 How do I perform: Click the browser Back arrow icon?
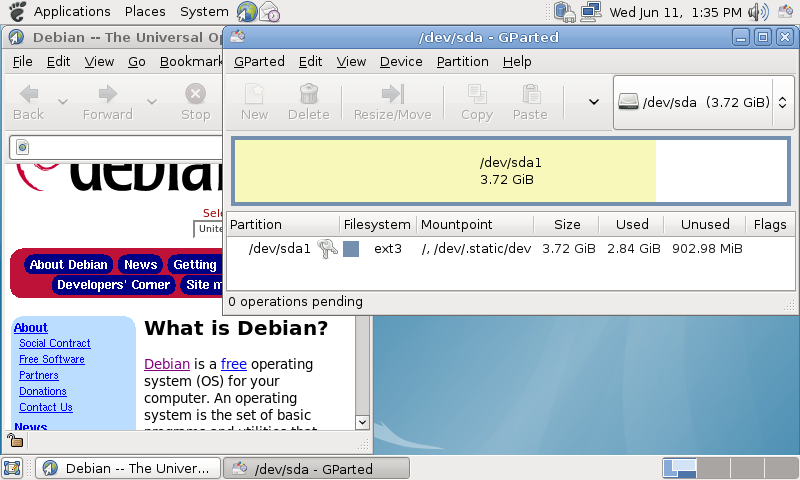pyautogui.click(x=29, y=94)
